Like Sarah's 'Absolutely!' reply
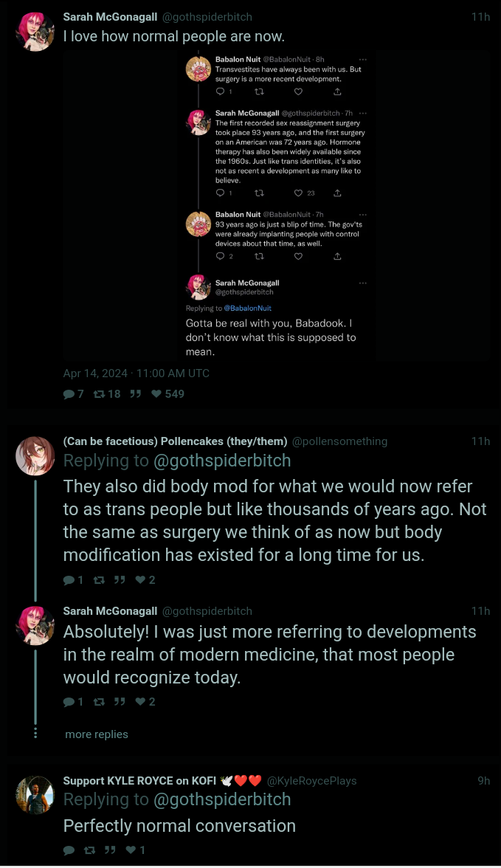 click(x=140, y=702)
